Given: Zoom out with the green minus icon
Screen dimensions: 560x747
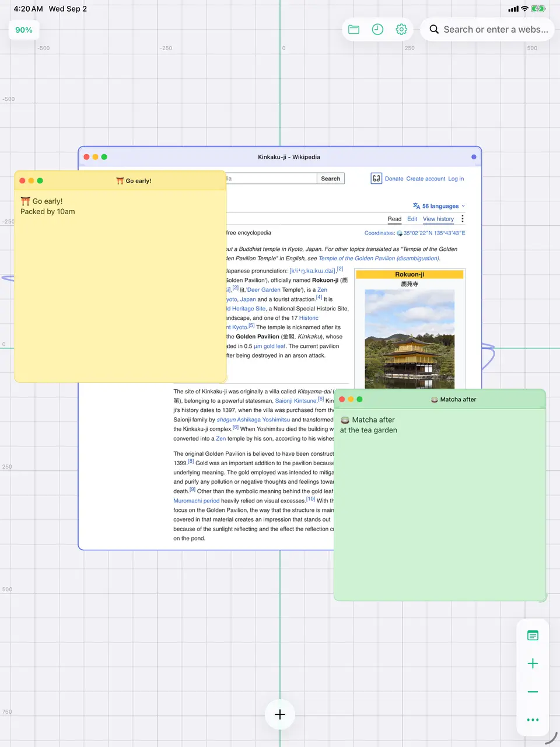Looking at the screenshot, I should click(x=533, y=692).
